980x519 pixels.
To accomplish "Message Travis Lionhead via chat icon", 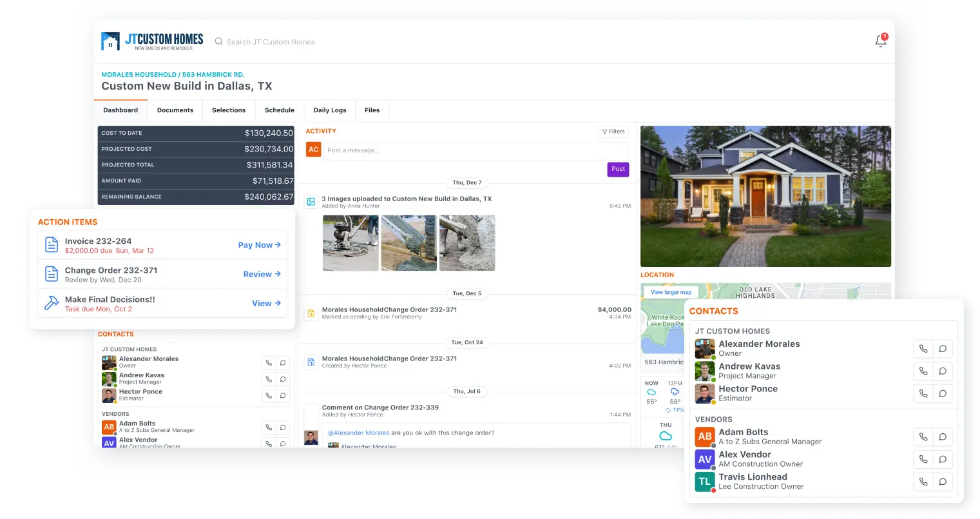I will coord(943,482).
